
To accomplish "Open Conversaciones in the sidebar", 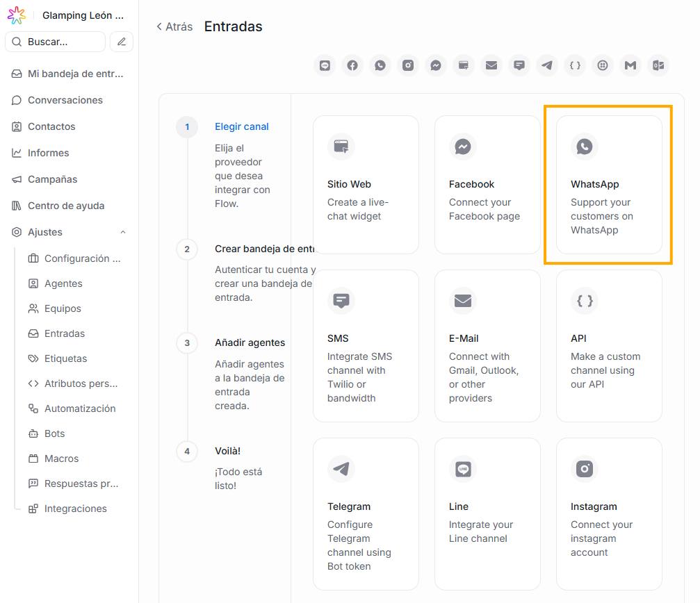I will (65, 100).
